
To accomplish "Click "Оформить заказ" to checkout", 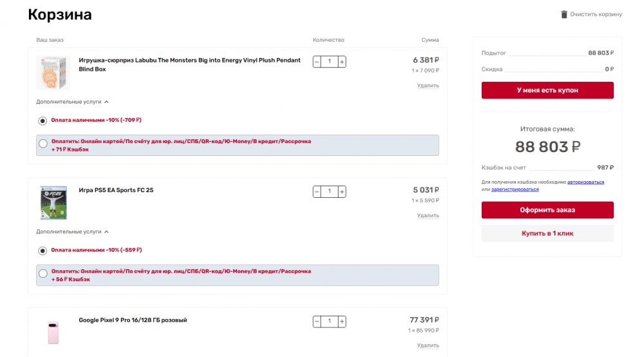I will (x=547, y=210).
